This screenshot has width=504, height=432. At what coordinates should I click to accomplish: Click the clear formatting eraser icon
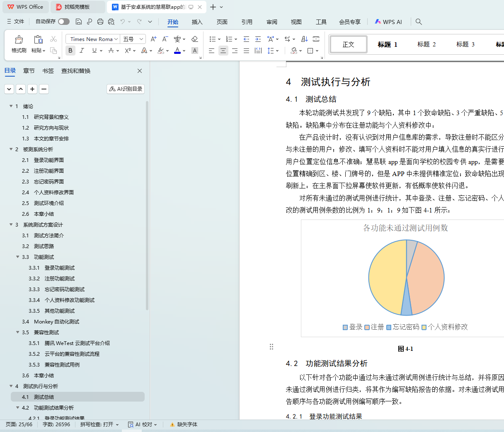point(194,39)
